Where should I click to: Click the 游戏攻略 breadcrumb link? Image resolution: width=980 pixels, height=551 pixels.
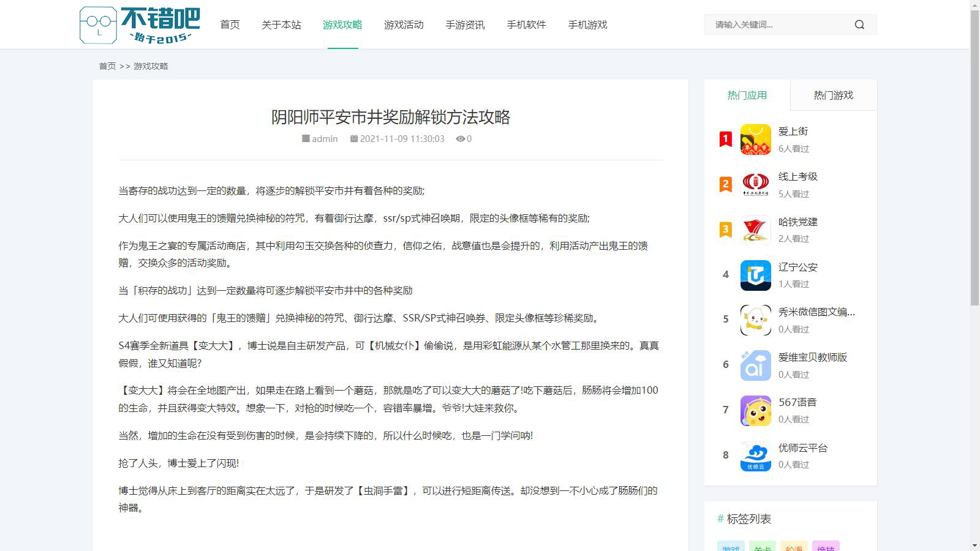(x=151, y=66)
